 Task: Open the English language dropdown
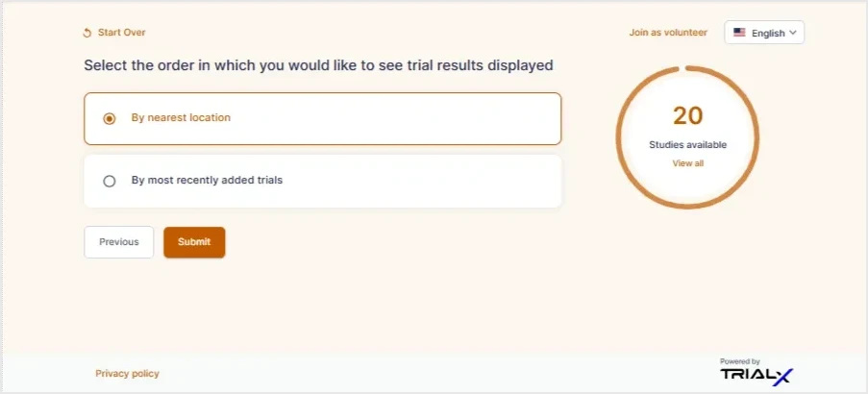pyautogui.click(x=764, y=33)
